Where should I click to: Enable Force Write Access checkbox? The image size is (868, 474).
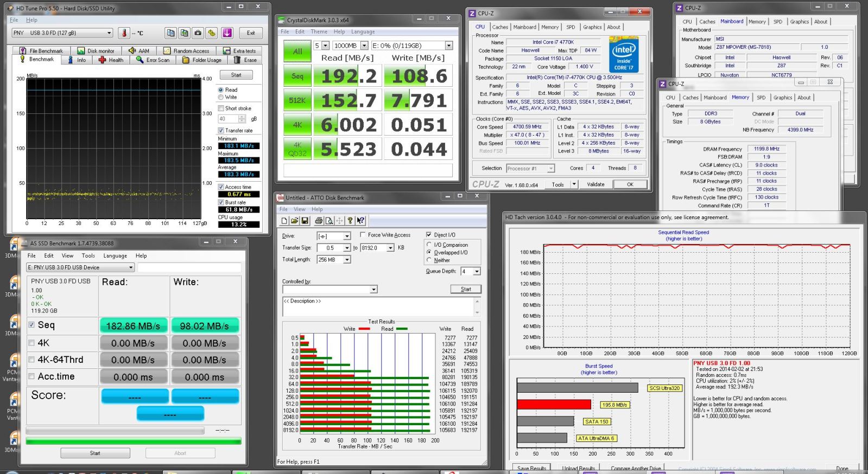click(363, 235)
